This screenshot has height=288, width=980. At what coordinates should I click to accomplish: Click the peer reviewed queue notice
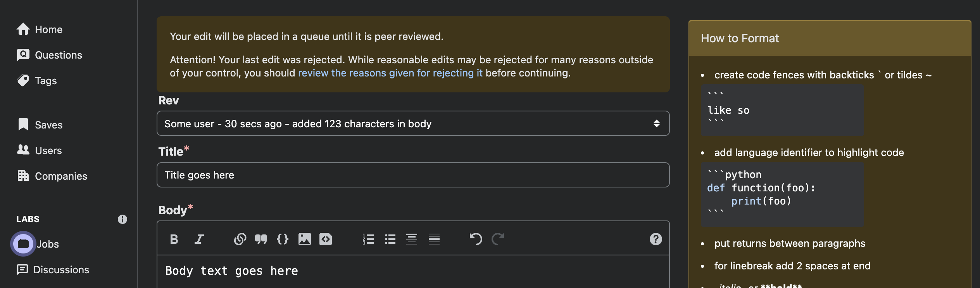[306, 36]
